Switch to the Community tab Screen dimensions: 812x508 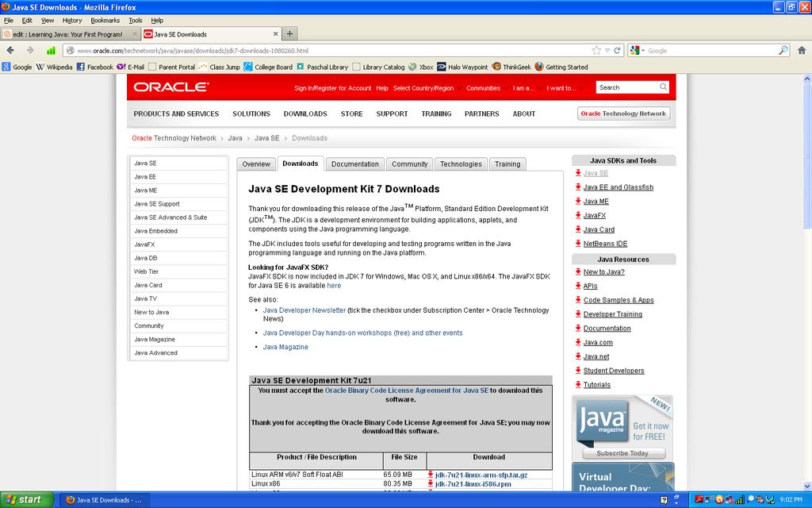[410, 164]
